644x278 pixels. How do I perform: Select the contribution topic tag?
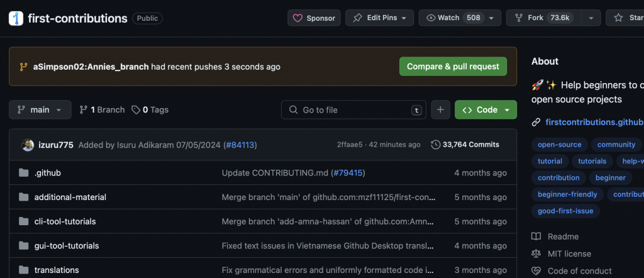tap(558, 178)
